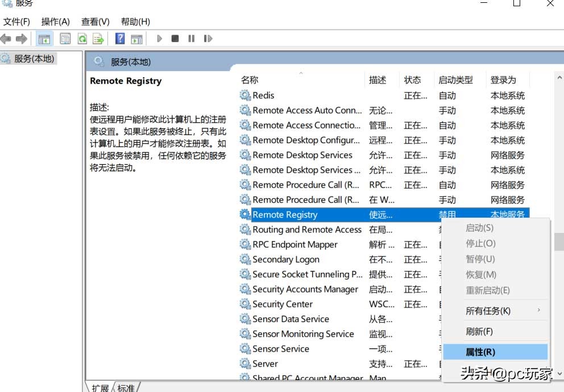Click the Restart Service icon
The width and height of the screenshot is (564, 392).
[208, 38]
